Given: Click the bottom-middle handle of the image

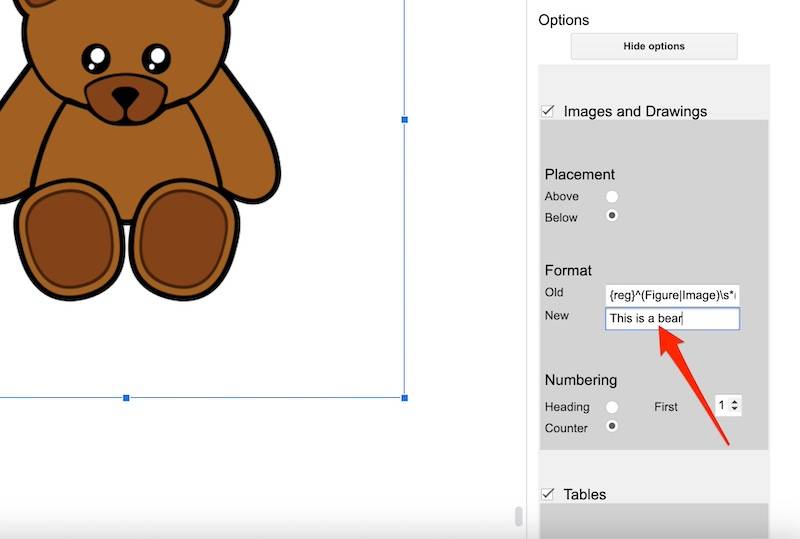Looking at the screenshot, I should coord(126,398).
